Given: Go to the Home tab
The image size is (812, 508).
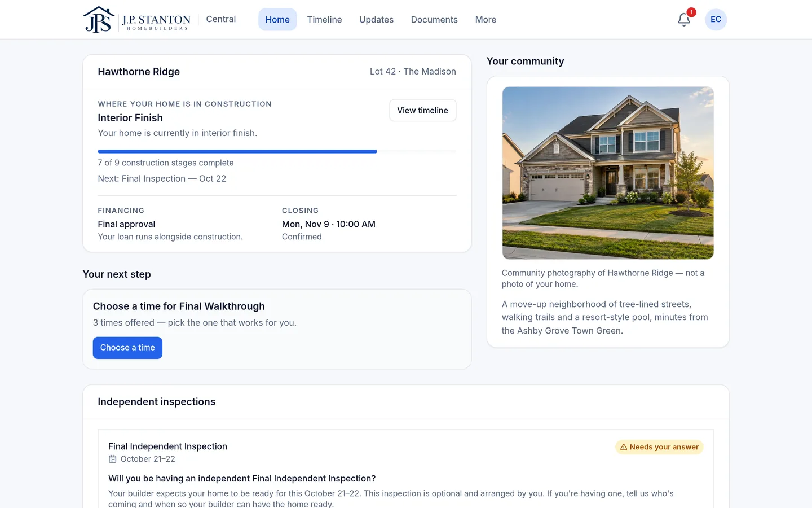Looking at the screenshot, I should click(x=277, y=20).
